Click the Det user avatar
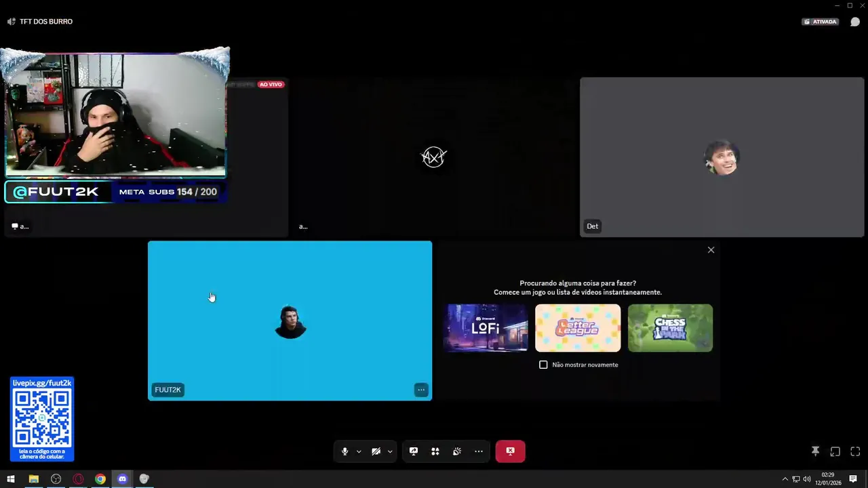This screenshot has width=868, height=488. (x=722, y=158)
